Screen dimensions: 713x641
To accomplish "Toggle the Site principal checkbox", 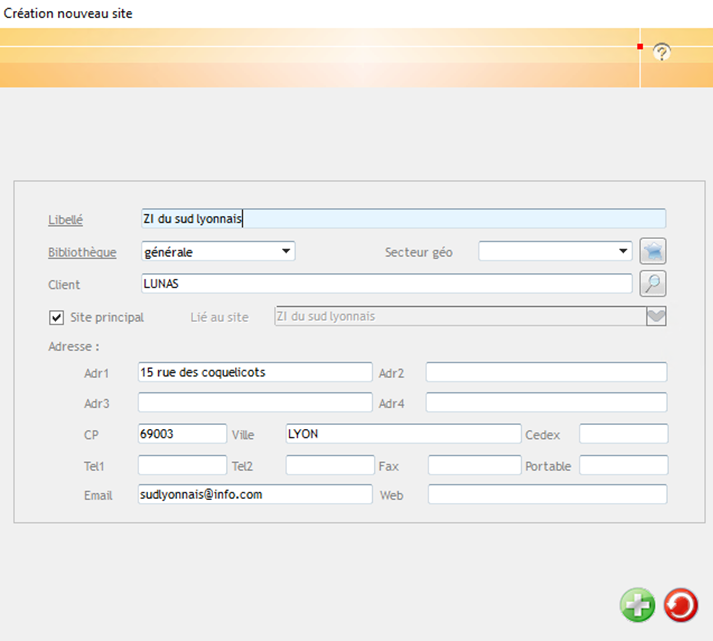I will (57, 317).
